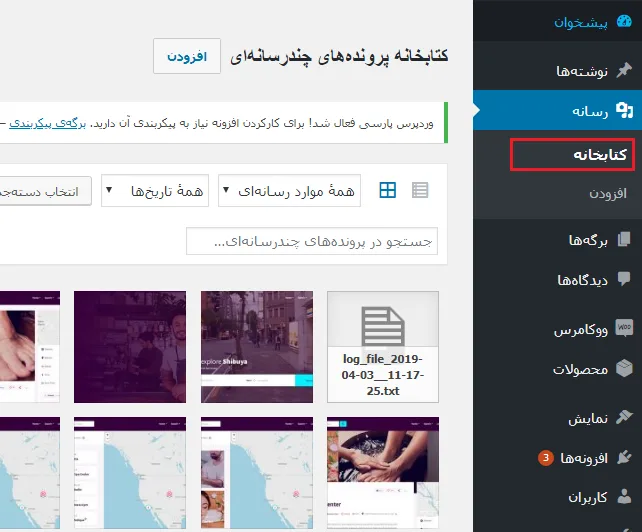Open map thumbnail with two portrait photos
The image size is (642, 532).
(257, 473)
